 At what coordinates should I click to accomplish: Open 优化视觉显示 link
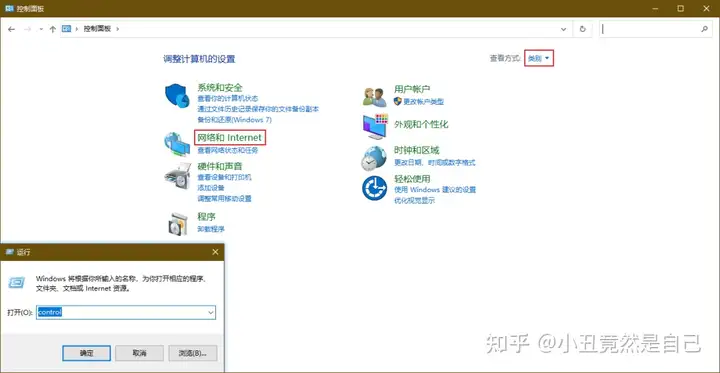pyautogui.click(x=414, y=201)
